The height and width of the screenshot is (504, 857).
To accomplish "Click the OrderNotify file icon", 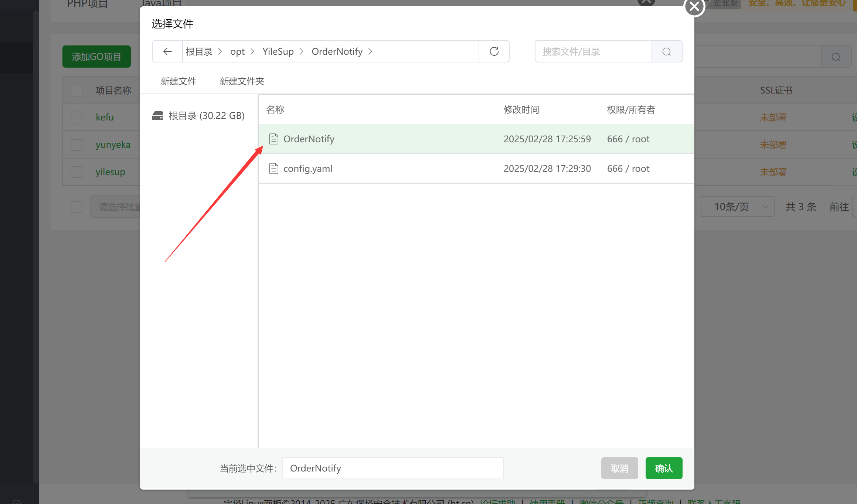I will pyautogui.click(x=273, y=139).
